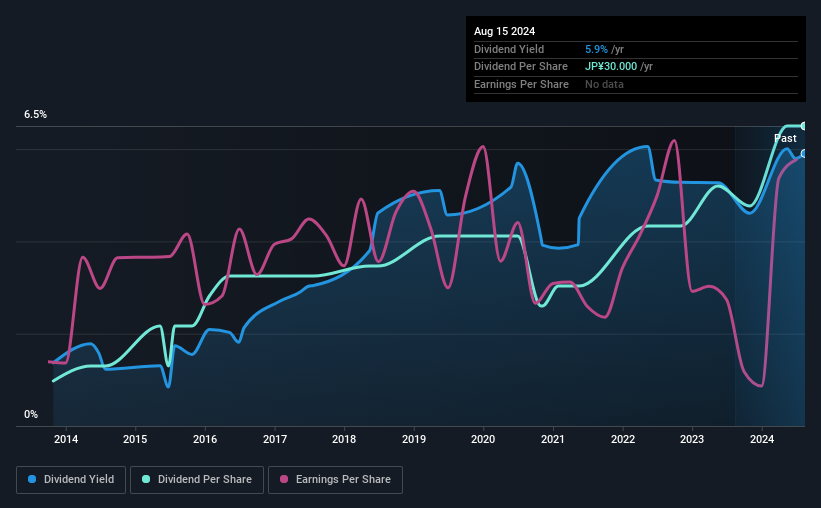Toggle the Dividend Per Share legend button
The width and height of the screenshot is (821, 508).
coord(197,480)
